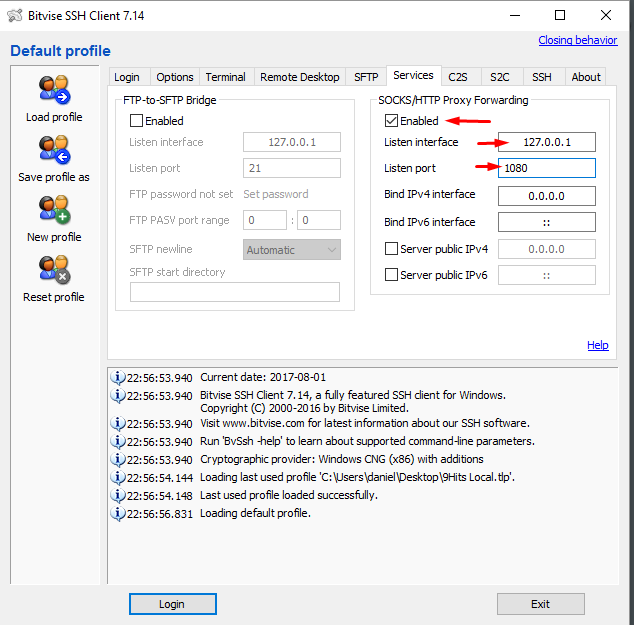Click info icon beside 'Cryptographic provider' entry

pos(118,459)
